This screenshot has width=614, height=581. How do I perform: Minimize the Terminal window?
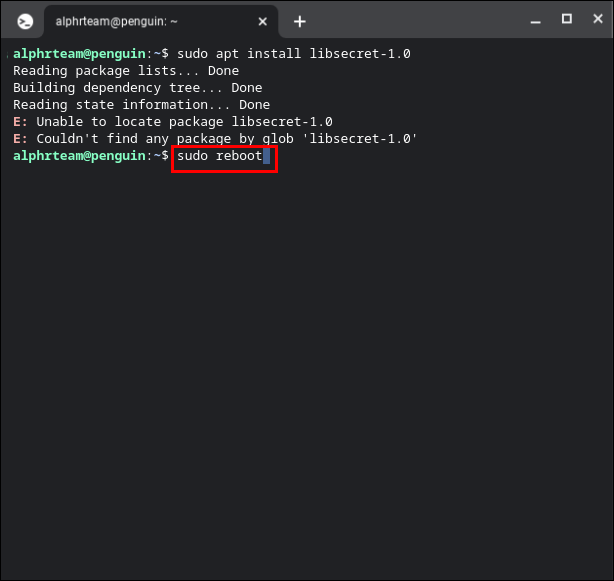point(535,22)
